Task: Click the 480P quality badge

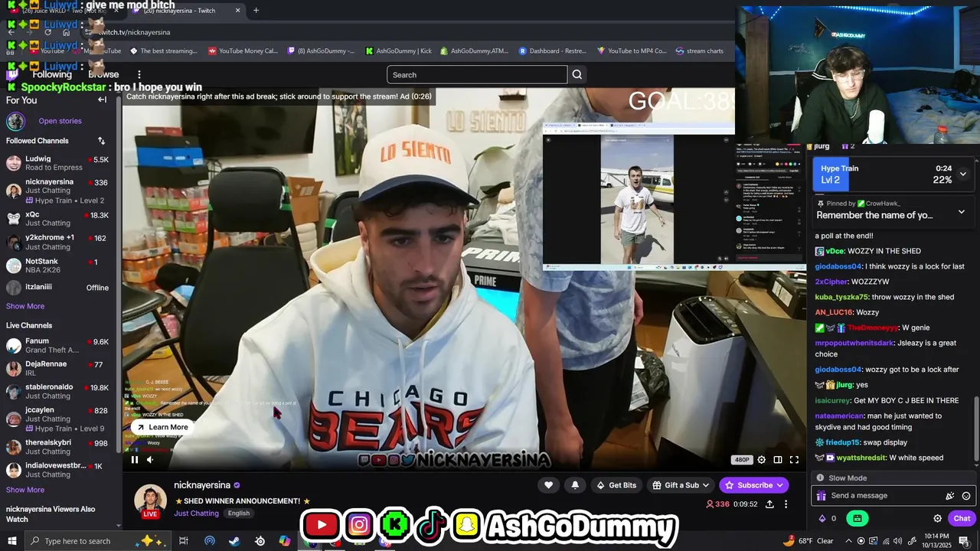Action: 742,459
